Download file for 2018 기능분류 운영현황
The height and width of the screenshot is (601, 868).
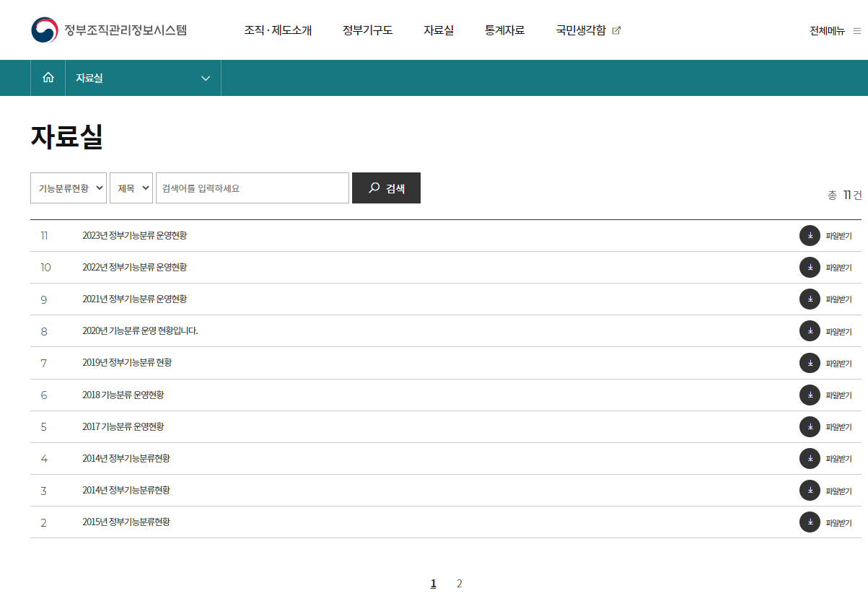coord(810,395)
